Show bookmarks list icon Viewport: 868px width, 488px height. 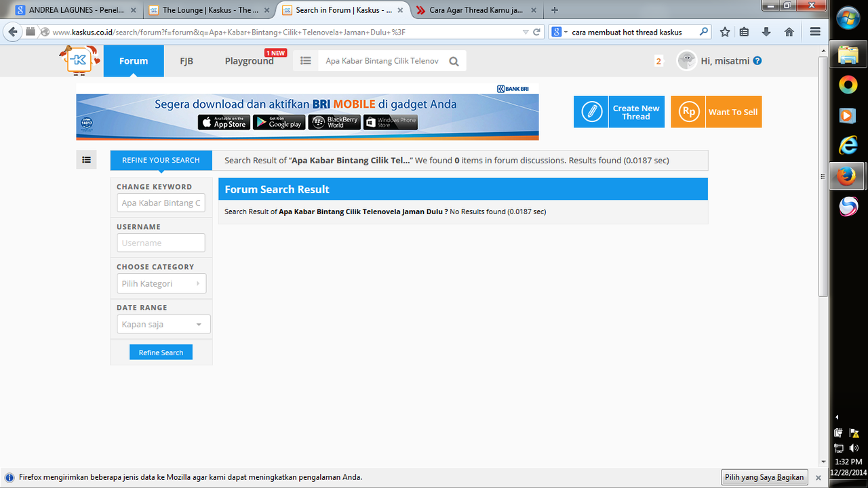pyautogui.click(x=745, y=32)
